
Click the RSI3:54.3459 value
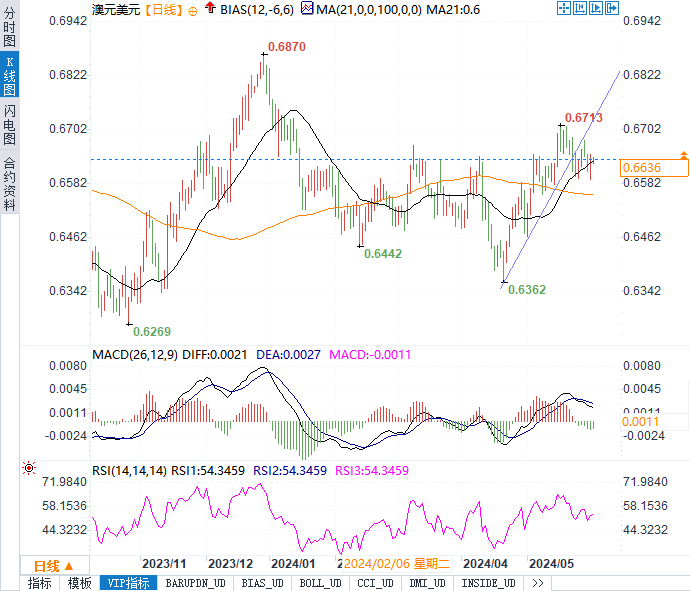pyautogui.click(x=372, y=470)
